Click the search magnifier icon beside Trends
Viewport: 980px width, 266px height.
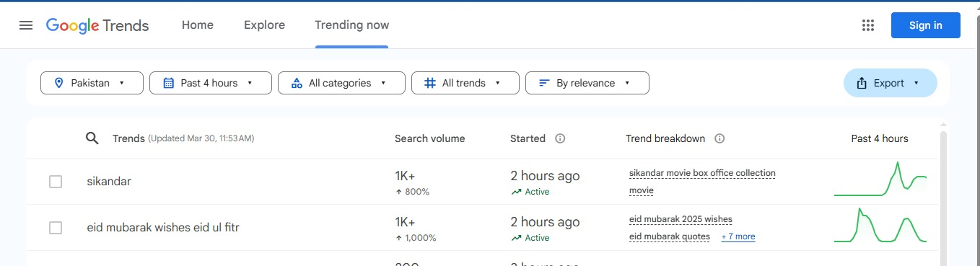click(x=92, y=138)
